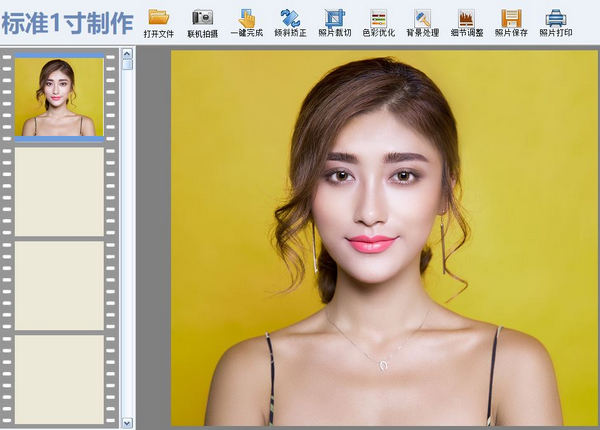Click the filmstrip scrollbar up arrow
The height and width of the screenshot is (430, 600).
tap(127, 52)
